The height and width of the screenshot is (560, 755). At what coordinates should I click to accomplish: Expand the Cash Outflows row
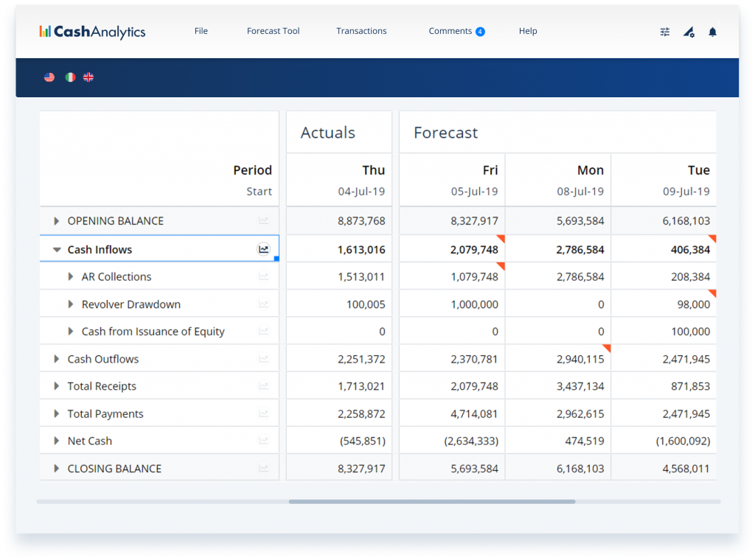click(56, 359)
